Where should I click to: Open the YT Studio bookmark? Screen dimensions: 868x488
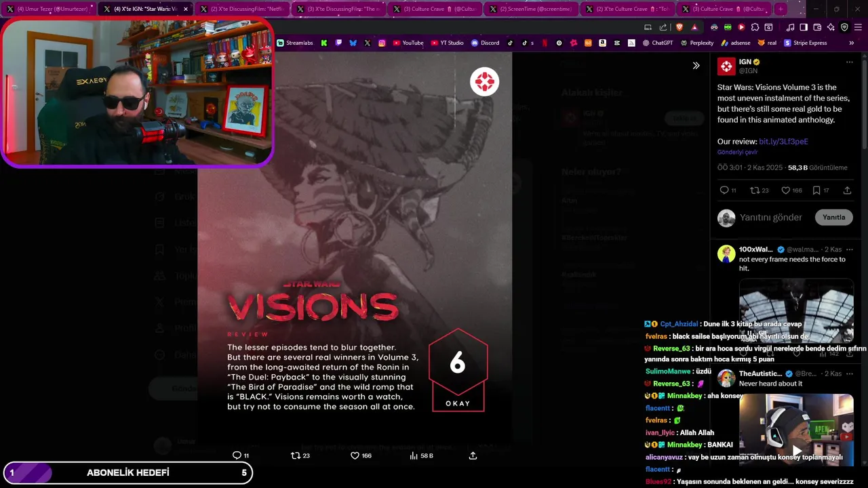448,43
